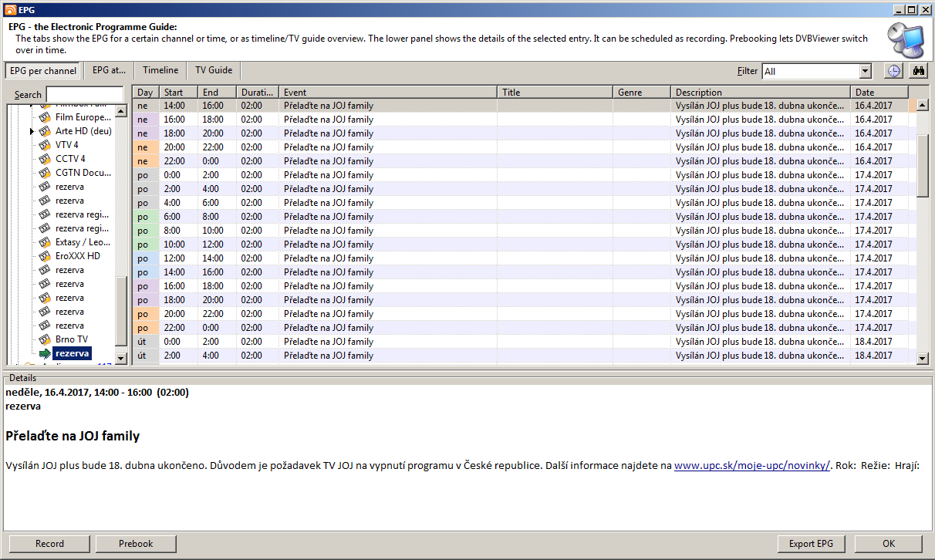Expand the Arte HD (deu) tree node
The width and height of the screenshot is (935, 560).
(x=32, y=132)
